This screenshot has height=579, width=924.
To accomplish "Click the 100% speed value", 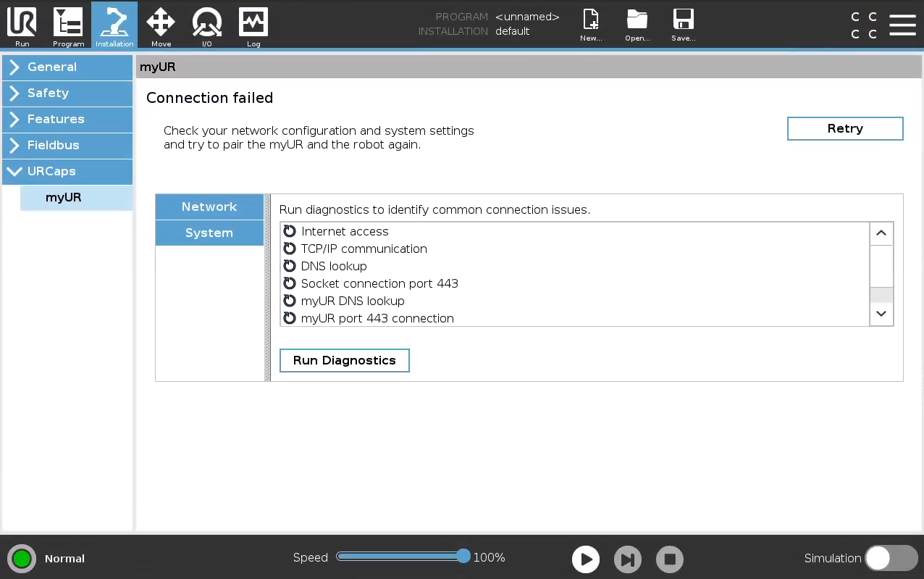I will [490, 557].
